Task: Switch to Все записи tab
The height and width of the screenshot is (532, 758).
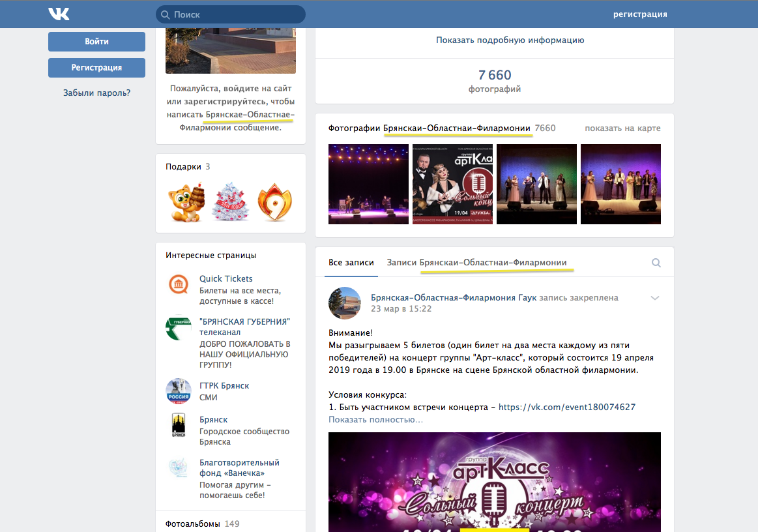Action: [x=351, y=262]
